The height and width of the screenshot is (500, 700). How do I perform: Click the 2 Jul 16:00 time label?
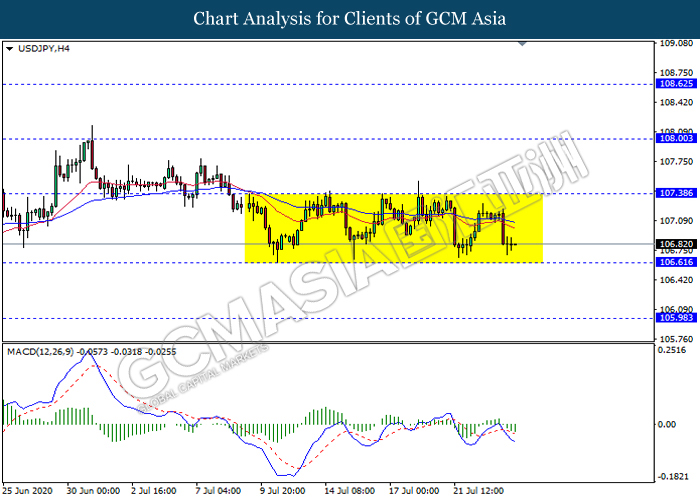click(x=154, y=491)
